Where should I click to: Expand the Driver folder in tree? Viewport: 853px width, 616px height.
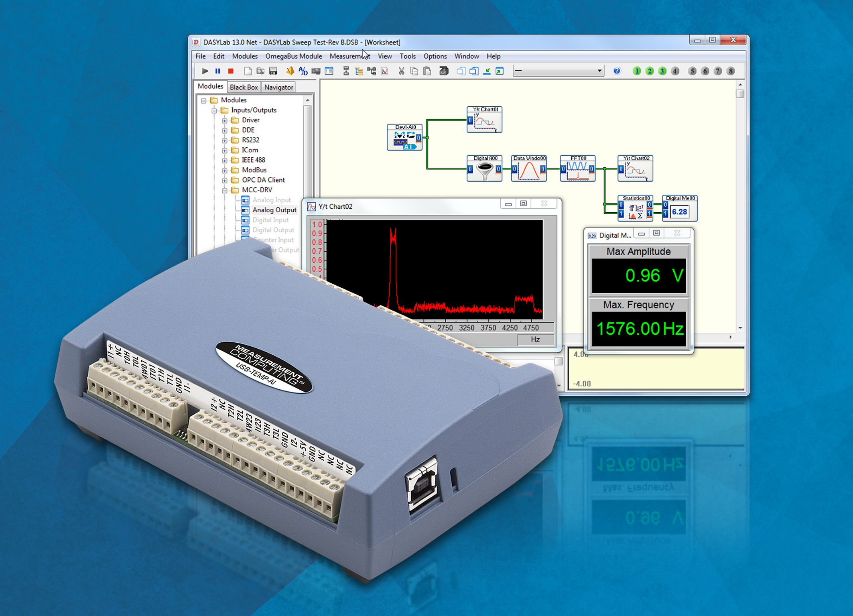pos(225,120)
